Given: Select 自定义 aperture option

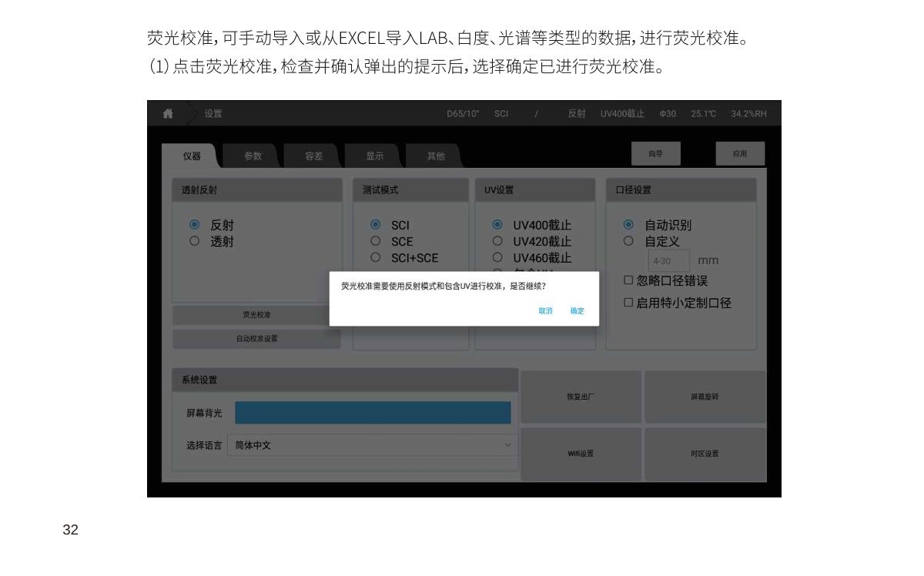Looking at the screenshot, I should (x=628, y=242).
